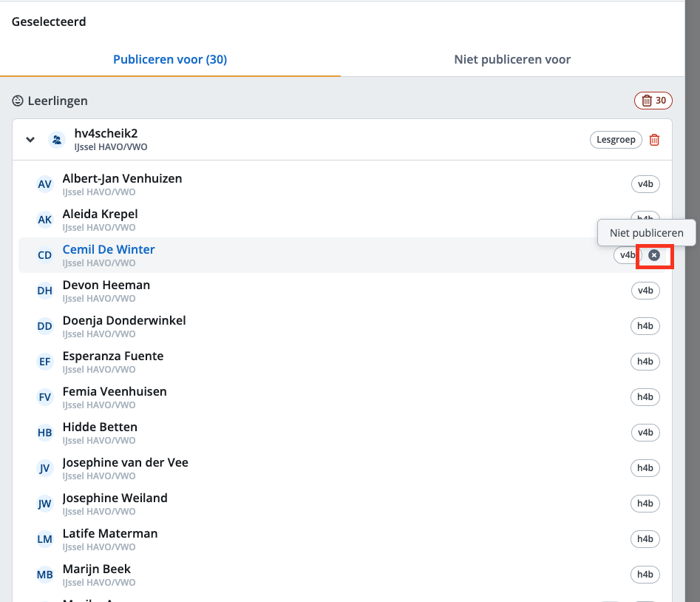Open the Niet publiceren voor tab
The width and height of the screenshot is (700, 602).
(x=512, y=59)
